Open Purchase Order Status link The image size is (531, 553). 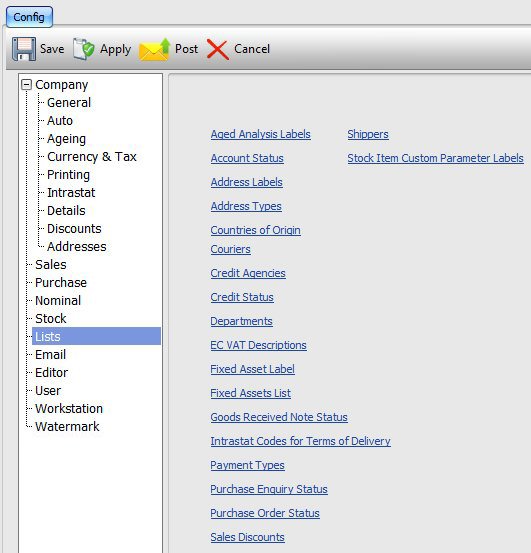[265, 513]
